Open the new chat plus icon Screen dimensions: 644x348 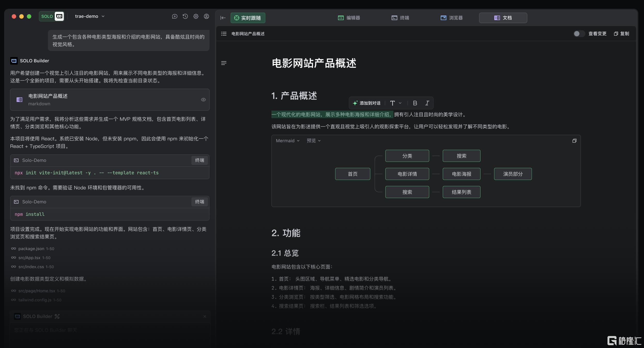175,16
